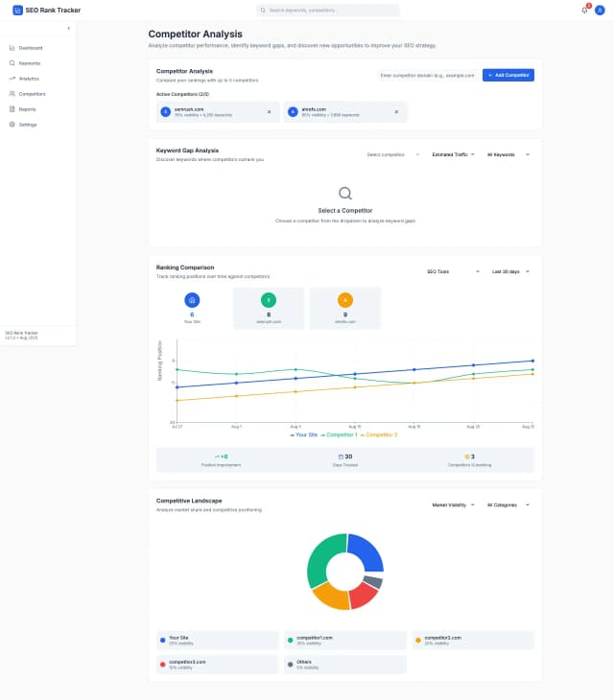The width and height of the screenshot is (614, 700).
Task: Open the Select competitor dropdown
Action: [393, 154]
